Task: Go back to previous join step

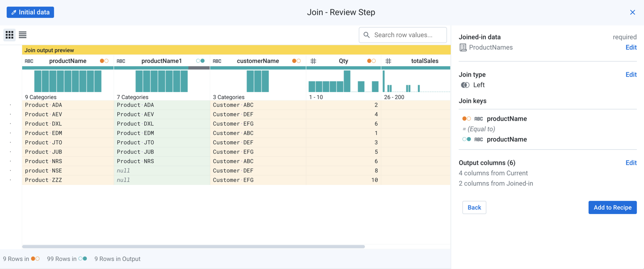Action: click(474, 208)
